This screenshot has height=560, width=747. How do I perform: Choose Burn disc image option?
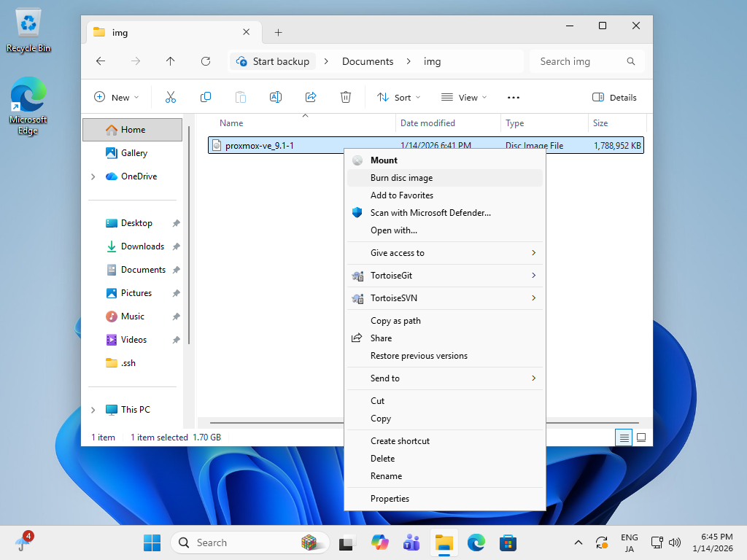(x=401, y=178)
